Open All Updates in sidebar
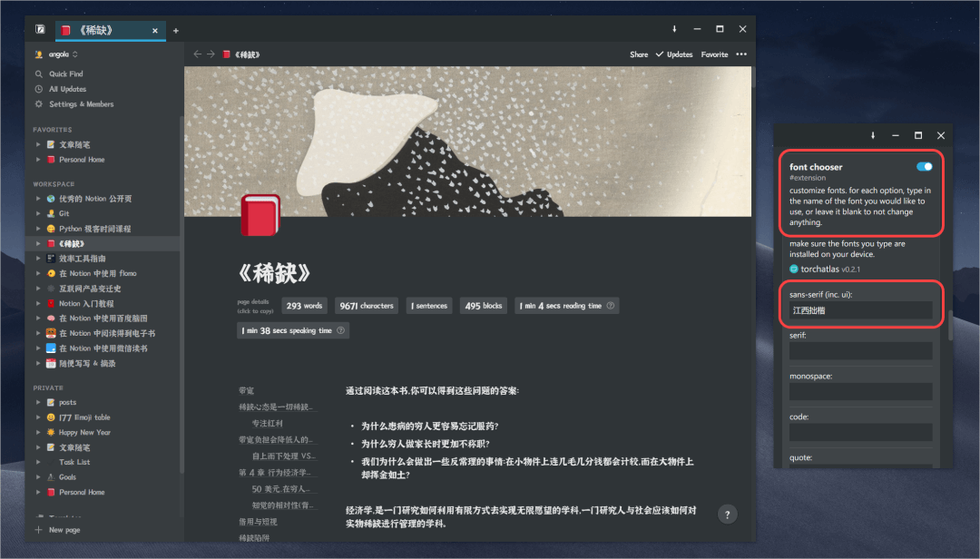 click(67, 89)
